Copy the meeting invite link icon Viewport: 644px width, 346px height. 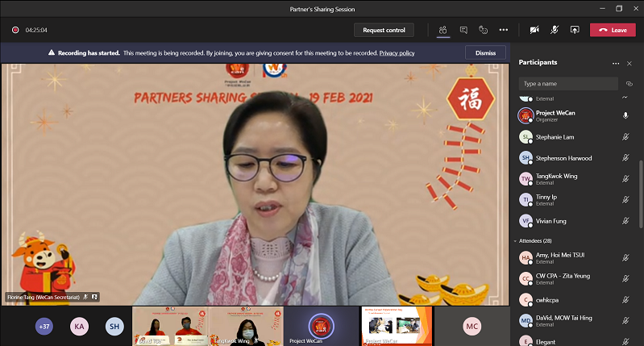coord(629,83)
